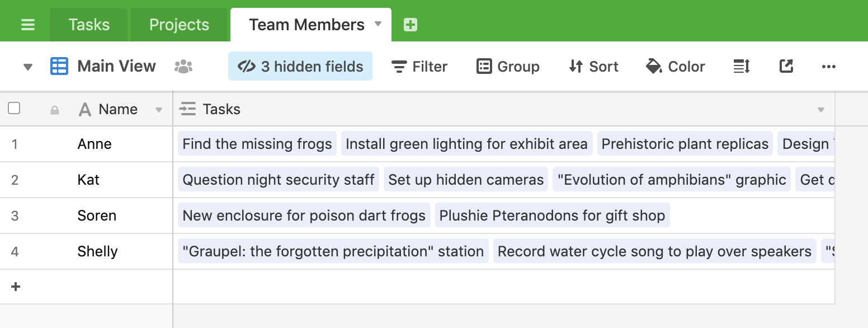Screen dimensions: 868x328
Task: Expand the Team Members tab dropdown arrow
Action: point(378,24)
